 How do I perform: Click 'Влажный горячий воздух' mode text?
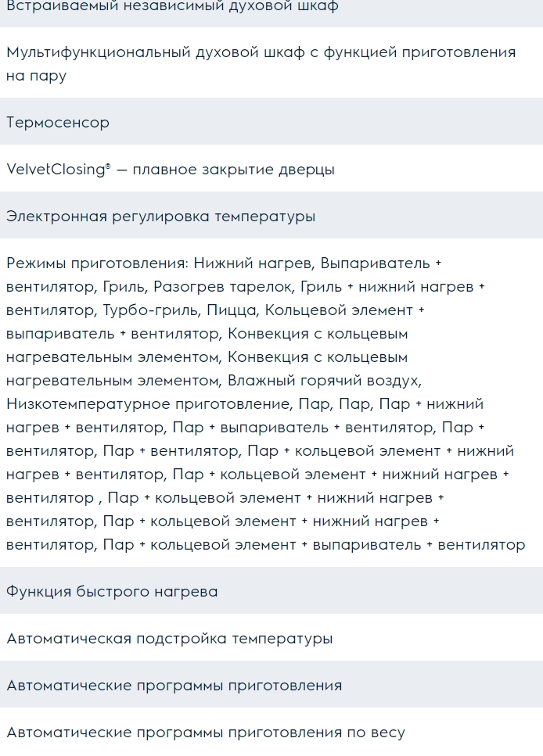click(x=324, y=381)
